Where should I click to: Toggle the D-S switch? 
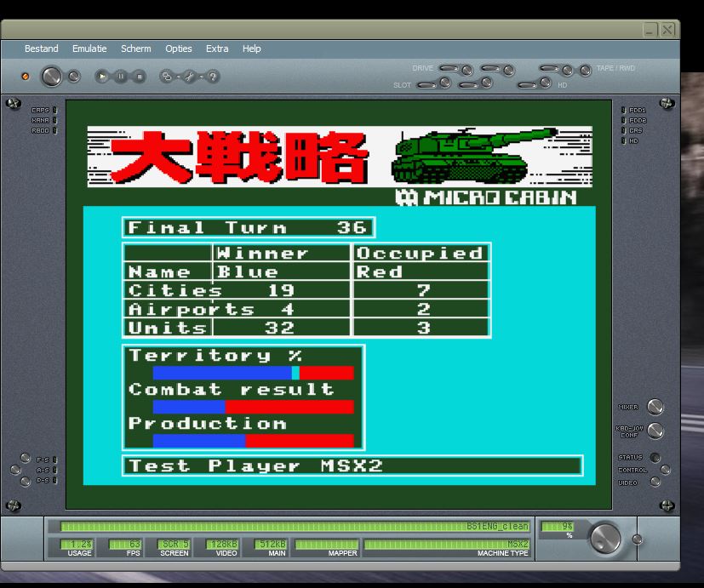pyautogui.click(x=26, y=481)
